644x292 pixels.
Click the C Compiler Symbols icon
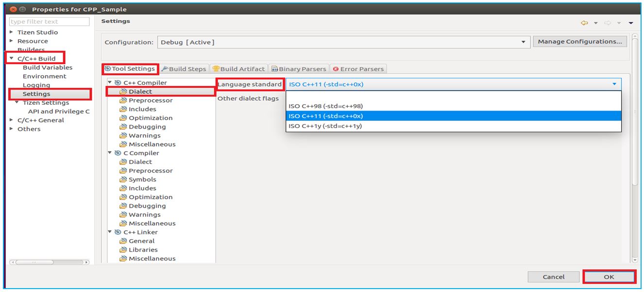123,179
